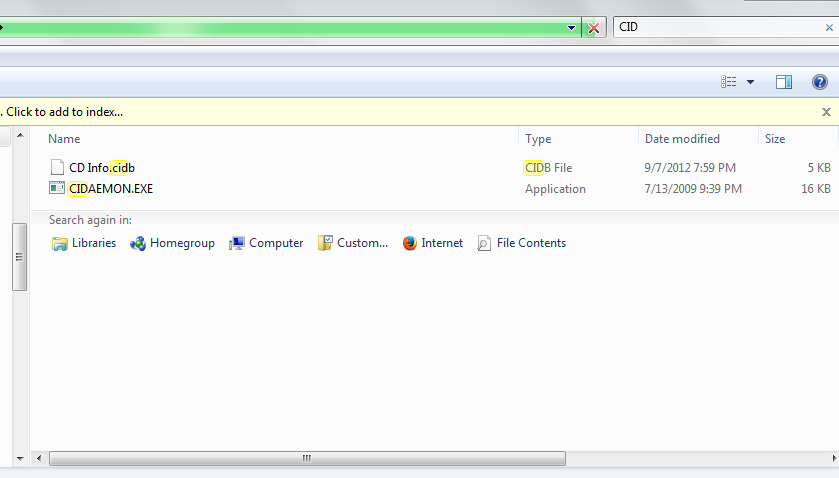Clear the CID search box text
Viewport: 839px width, 478px height.
829,27
